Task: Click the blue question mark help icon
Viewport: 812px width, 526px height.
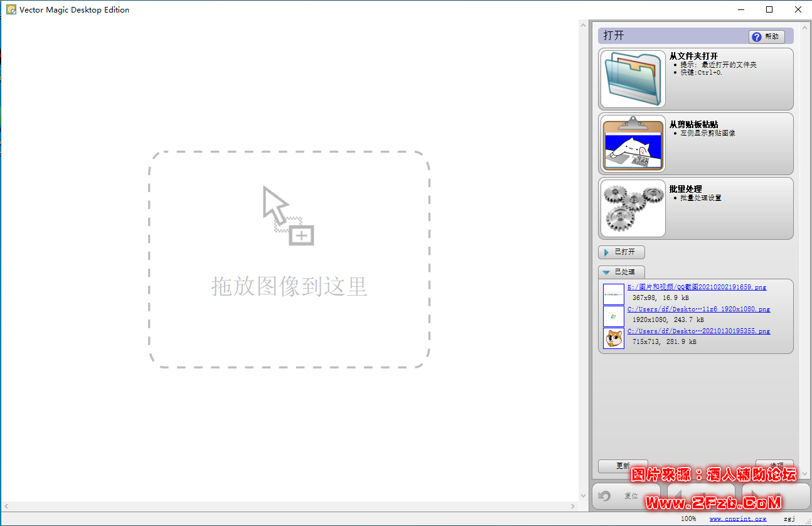Action: (x=756, y=36)
